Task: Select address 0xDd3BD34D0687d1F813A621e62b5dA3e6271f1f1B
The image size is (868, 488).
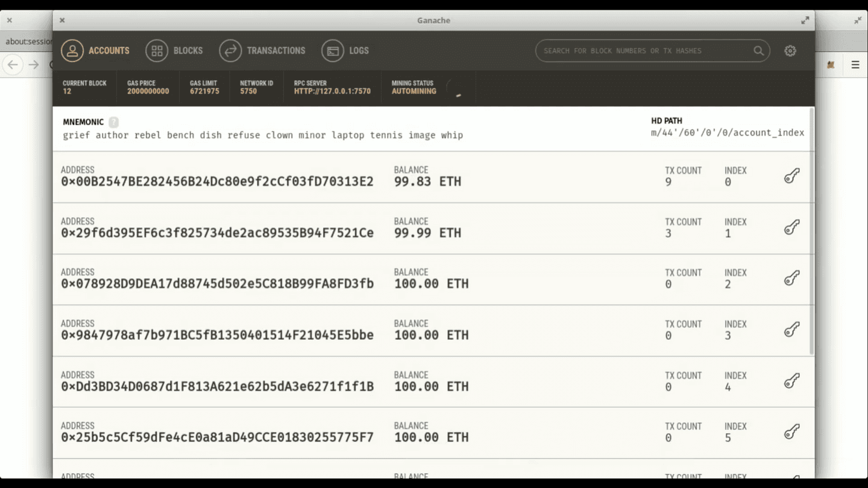Action: click(x=217, y=386)
